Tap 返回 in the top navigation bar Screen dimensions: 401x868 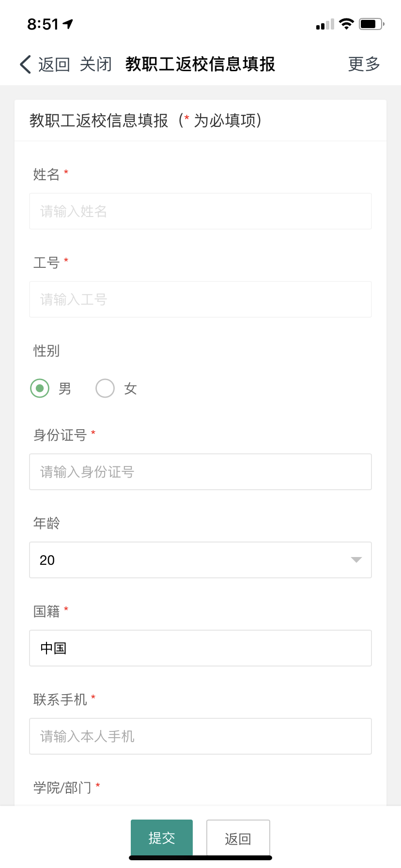pos(54,64)
